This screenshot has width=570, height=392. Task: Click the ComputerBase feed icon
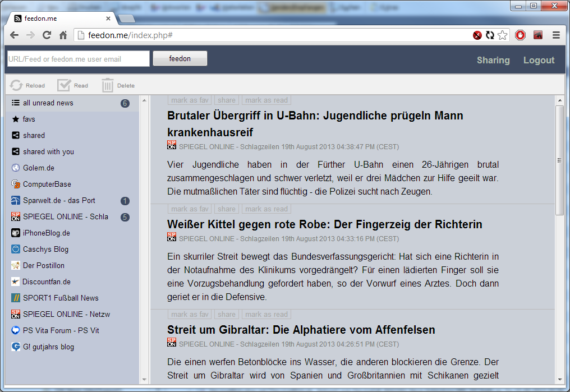click(x=16, y=184)
